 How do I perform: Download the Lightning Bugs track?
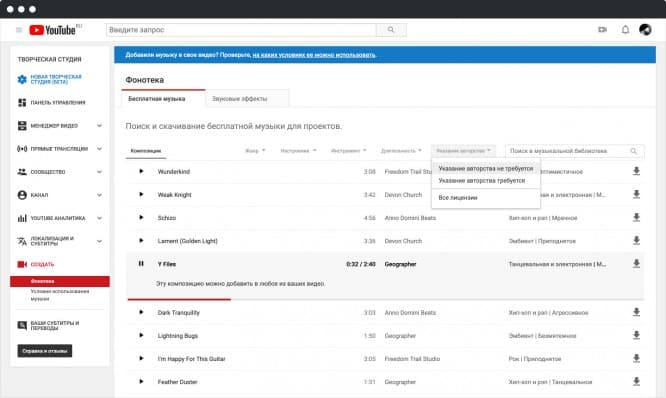click(x=636, y=335)
